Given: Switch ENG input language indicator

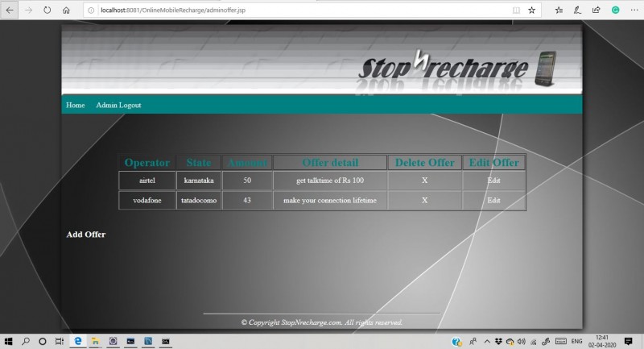Looking at the screenshot, I should click(576, 342).
